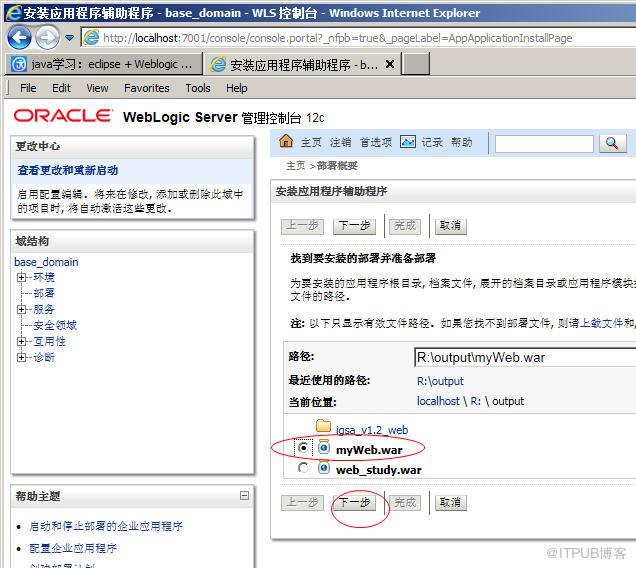Open the File menu

(x=28, y=88)
